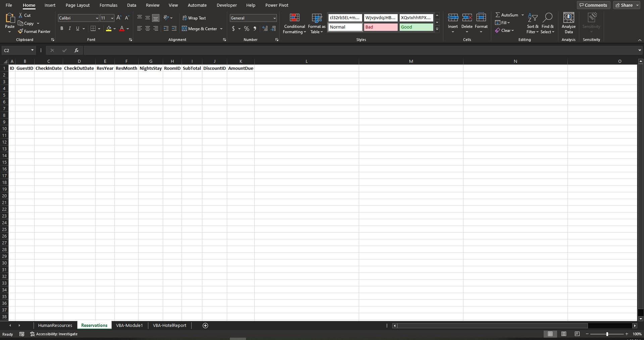Click the Italic formatting icon
This screenshot has width=644, height=340.
[70, 29]
